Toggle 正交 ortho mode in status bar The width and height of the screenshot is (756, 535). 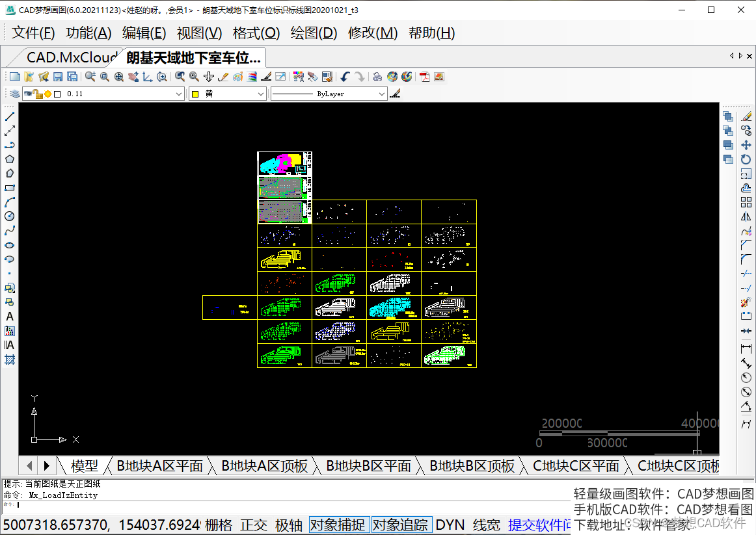coord(254,525)
